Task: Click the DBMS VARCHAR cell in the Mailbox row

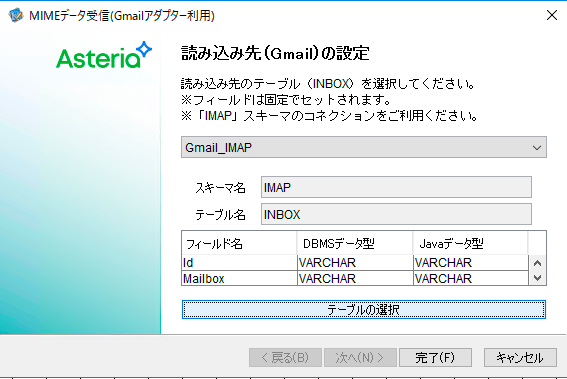Action: coord(355,278)
